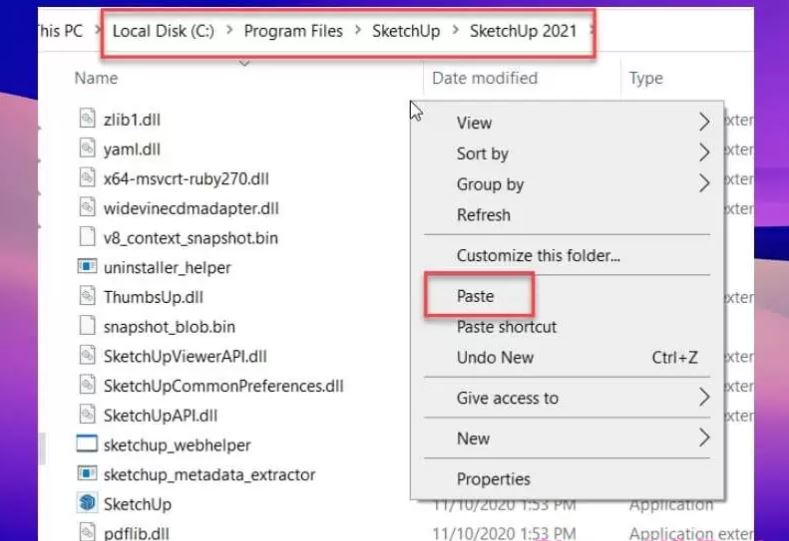The image size is (789, 541).
Task: Select Refresh in the context menu
Action: point(484,215)
